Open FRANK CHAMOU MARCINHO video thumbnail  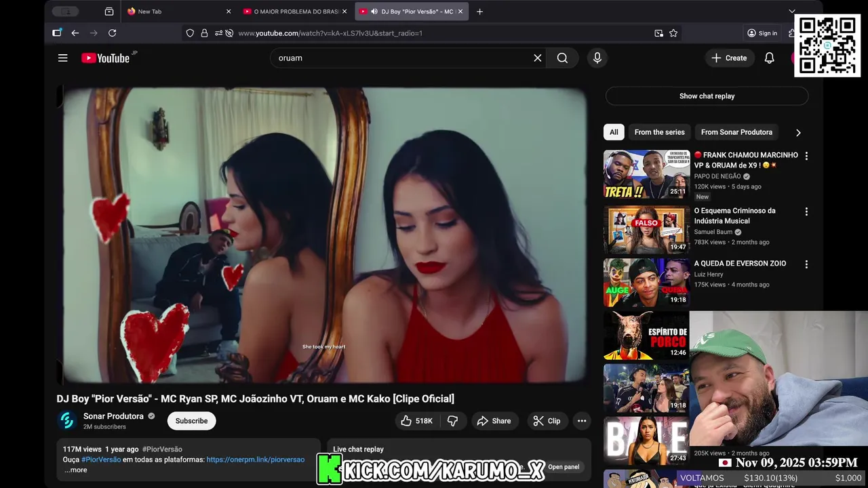(646, 174)
